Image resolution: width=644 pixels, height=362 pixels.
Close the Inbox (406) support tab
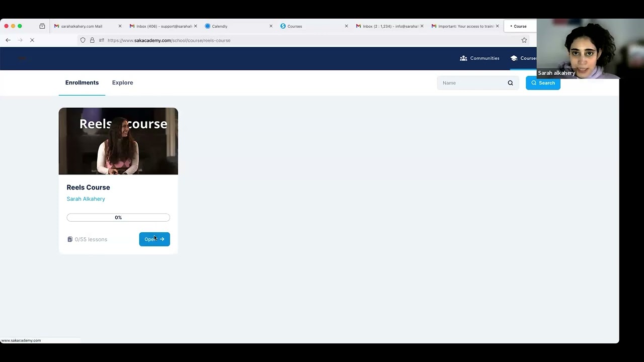pos(195,26)
